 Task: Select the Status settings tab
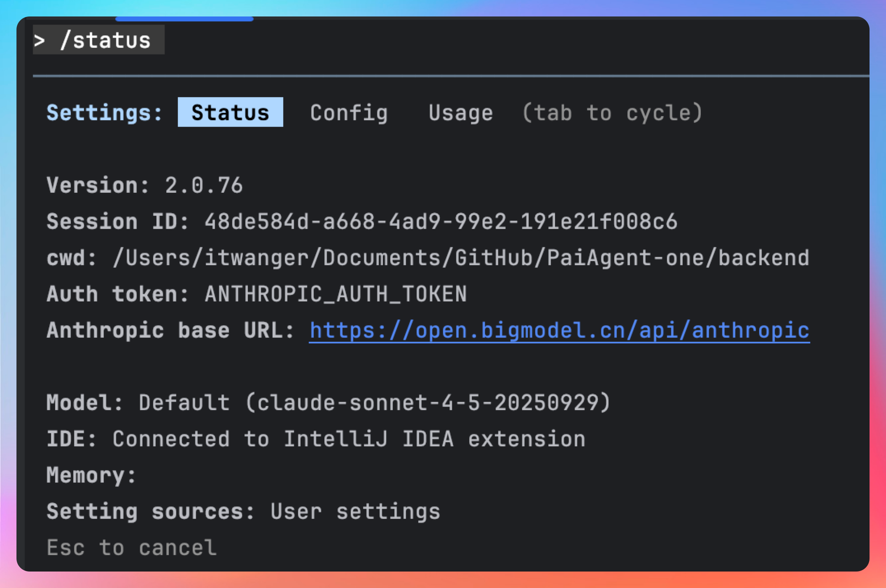coord(230,112)
